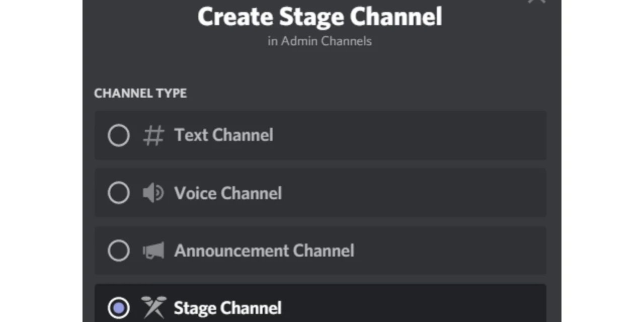Click the speaker icon for Voice Channel
The image size is (644, 322).
[153, 193]
